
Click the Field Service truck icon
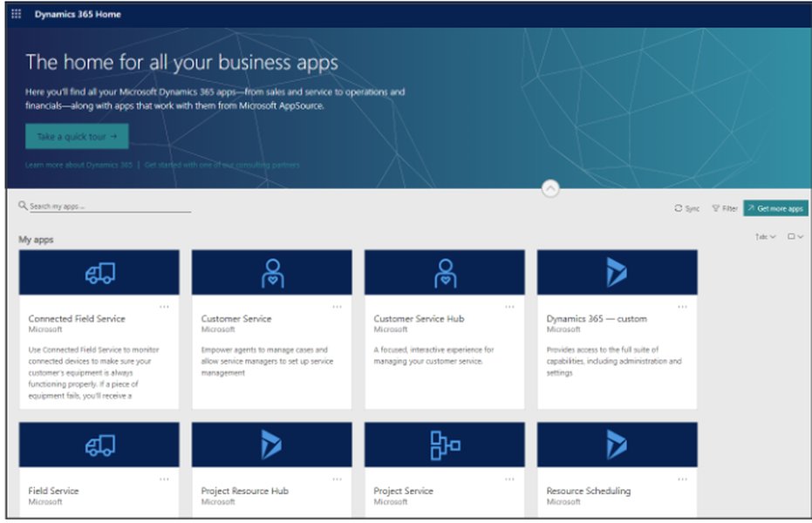(100, 445)
